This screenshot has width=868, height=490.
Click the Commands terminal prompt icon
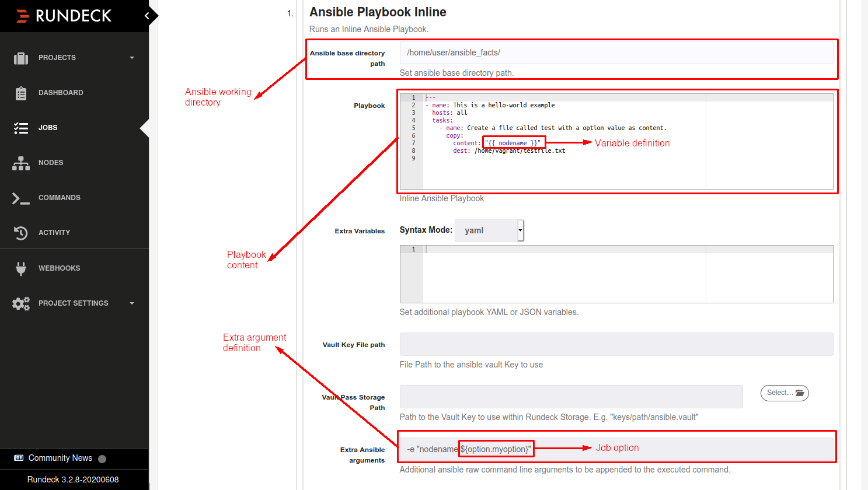coord(21,198)
